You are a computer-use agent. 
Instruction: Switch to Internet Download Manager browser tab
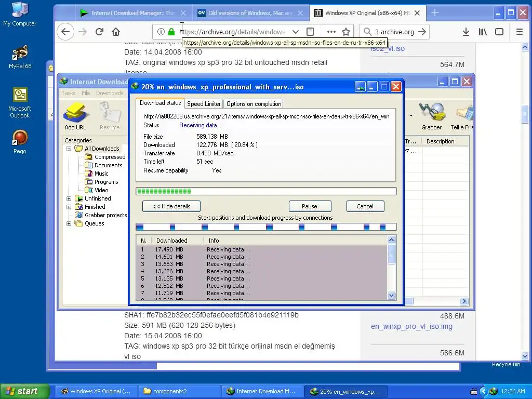(x=132, y=13)
